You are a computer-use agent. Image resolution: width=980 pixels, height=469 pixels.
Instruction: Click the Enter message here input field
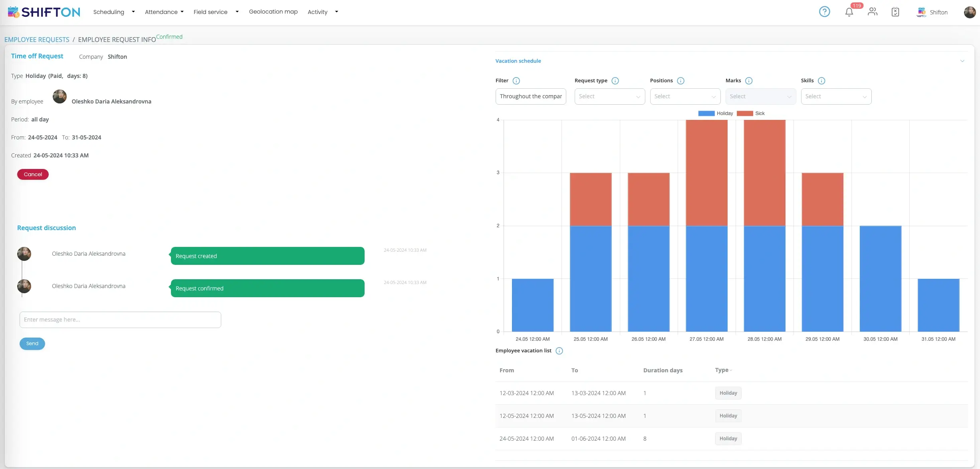tap(120, 320)
